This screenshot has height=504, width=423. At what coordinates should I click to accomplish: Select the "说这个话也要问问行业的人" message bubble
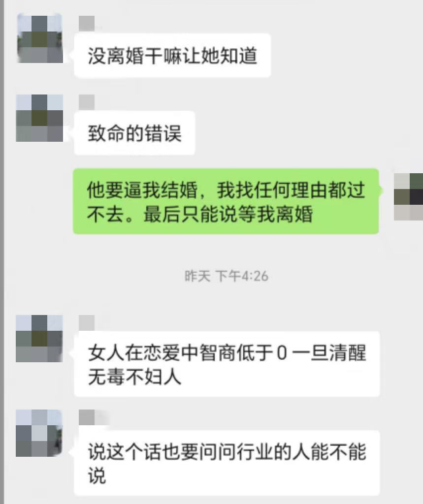pos(227,463)
